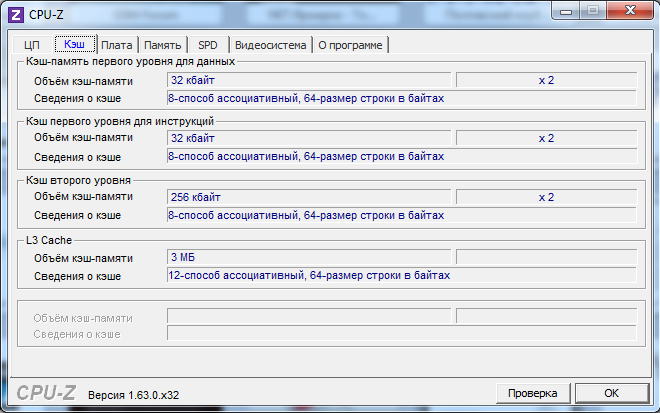
Task: Click the 12-способ ассоциативный L3 descriptor field
Action: [401, 275]
